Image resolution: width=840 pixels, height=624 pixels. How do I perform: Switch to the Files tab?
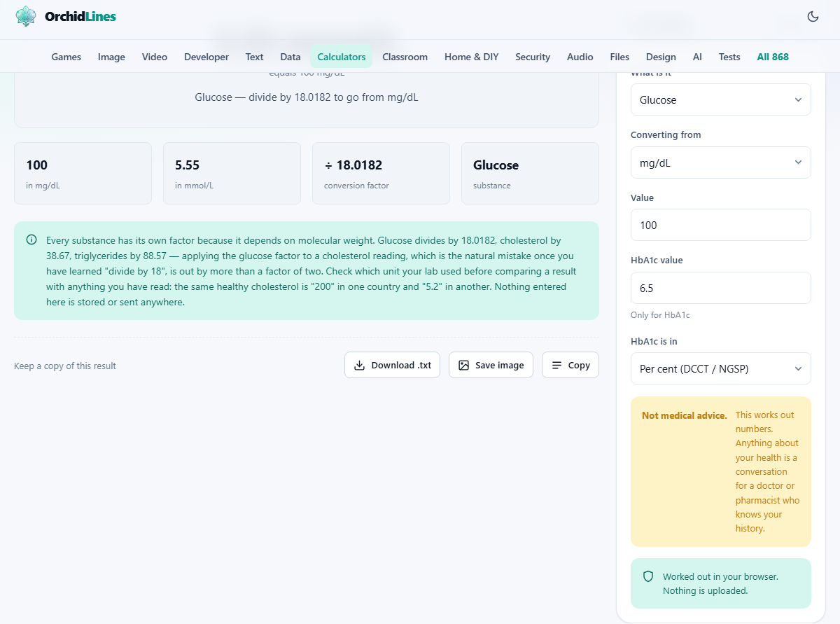click(619, 57)
